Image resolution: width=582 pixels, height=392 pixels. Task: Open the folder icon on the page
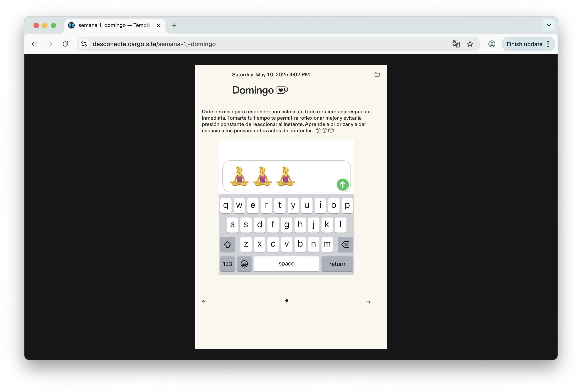(377, 74)
